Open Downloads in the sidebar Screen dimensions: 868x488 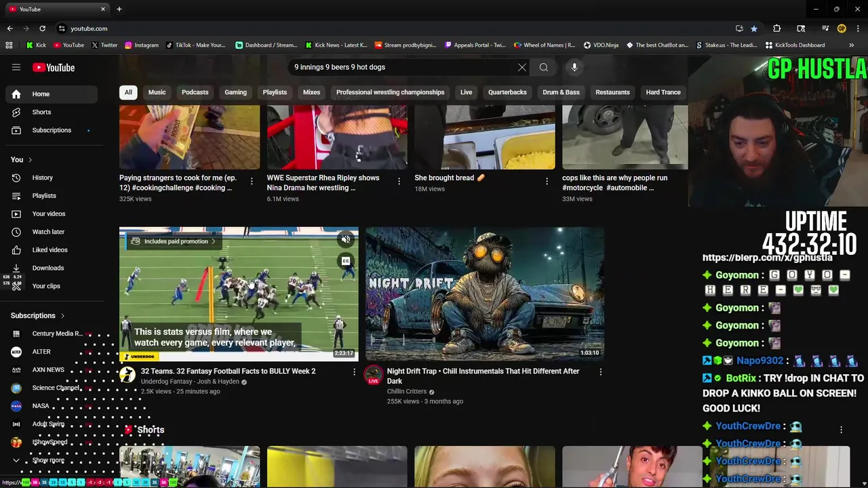click(53, 268)
